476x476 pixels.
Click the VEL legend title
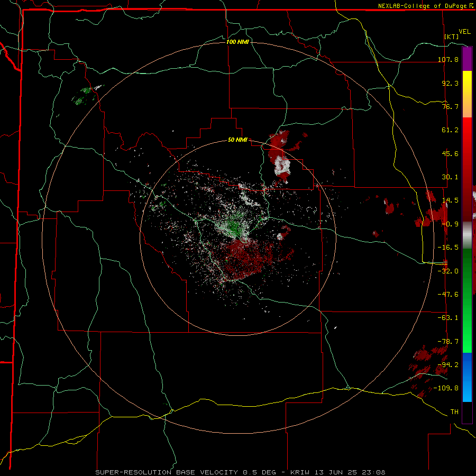tap(464, 32)
